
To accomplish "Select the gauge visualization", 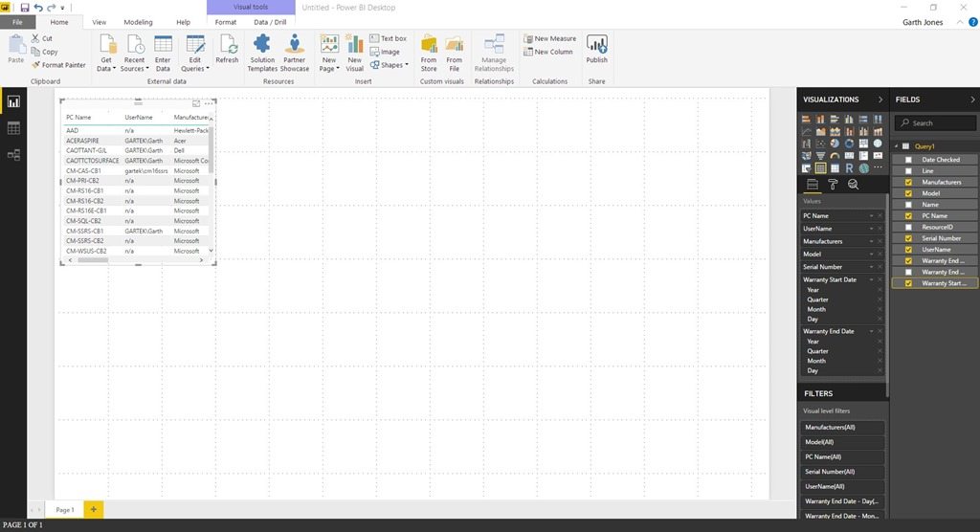I will coord(835,156).
